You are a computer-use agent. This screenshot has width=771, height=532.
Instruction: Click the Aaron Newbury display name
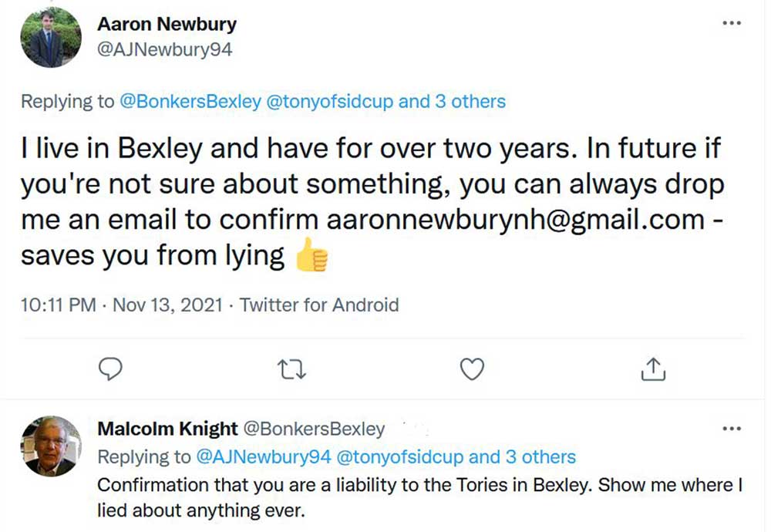click(x=167, y=24)
